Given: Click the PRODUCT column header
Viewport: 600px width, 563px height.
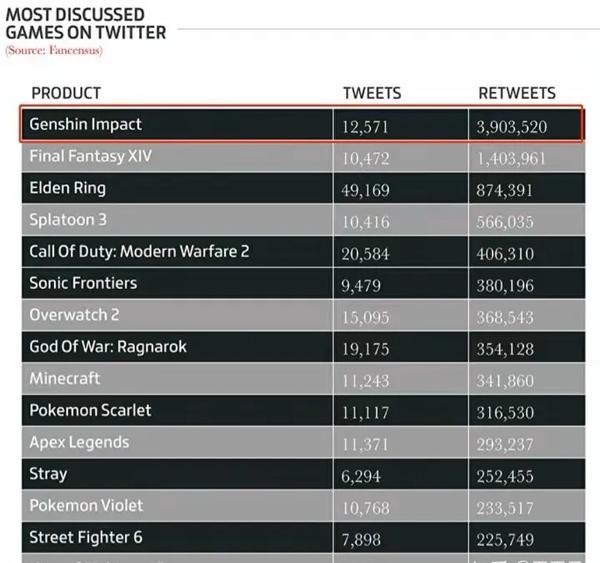Looking at the screenshot, I should click(66, 93).
